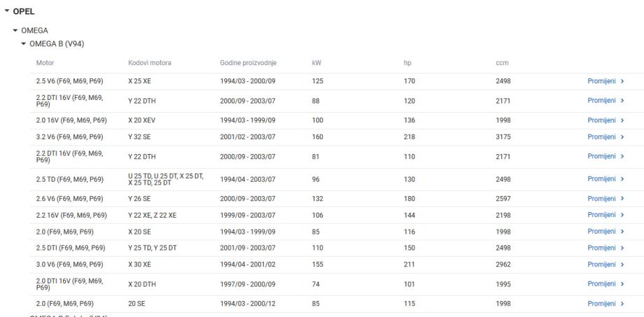The image size is (644, 317).
Task: Click Promijeni for 2.2 DTI 16V 88 kW
Action: 605,101
